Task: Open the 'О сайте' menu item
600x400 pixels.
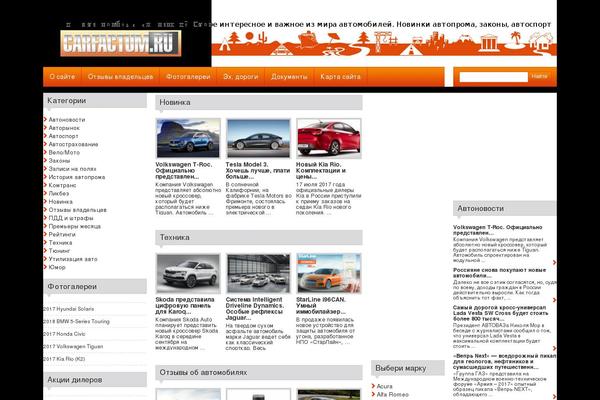Action: (x=62, y=77)
